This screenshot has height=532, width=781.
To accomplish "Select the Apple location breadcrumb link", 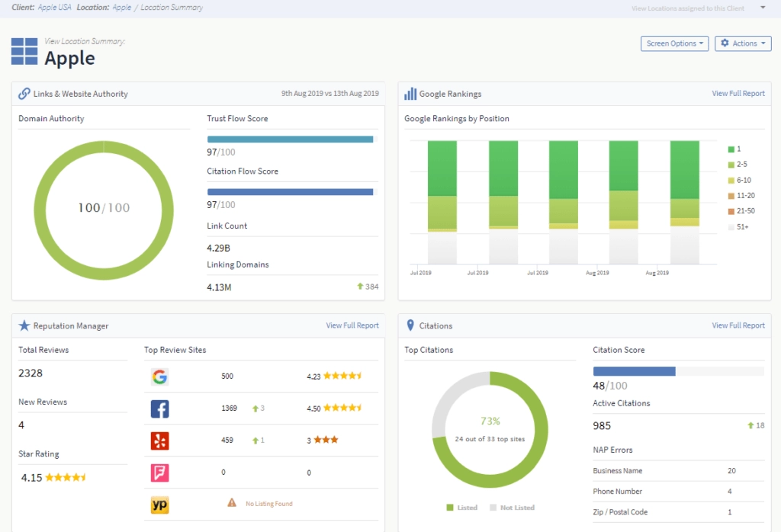I will click(121, 8).
